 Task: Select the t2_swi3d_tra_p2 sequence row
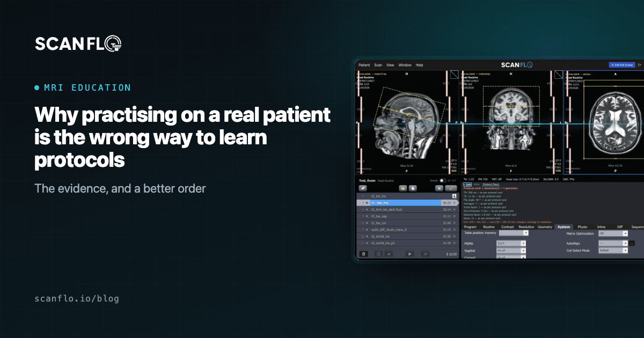[408, 243]
